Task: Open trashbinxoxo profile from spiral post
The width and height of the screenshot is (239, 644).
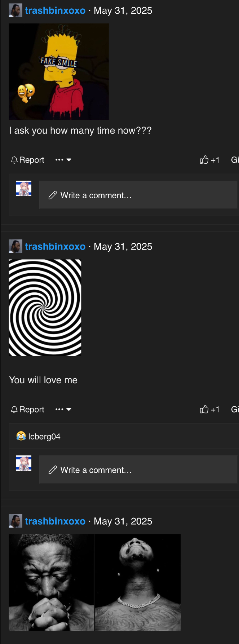Action: [x=55, y=246]
